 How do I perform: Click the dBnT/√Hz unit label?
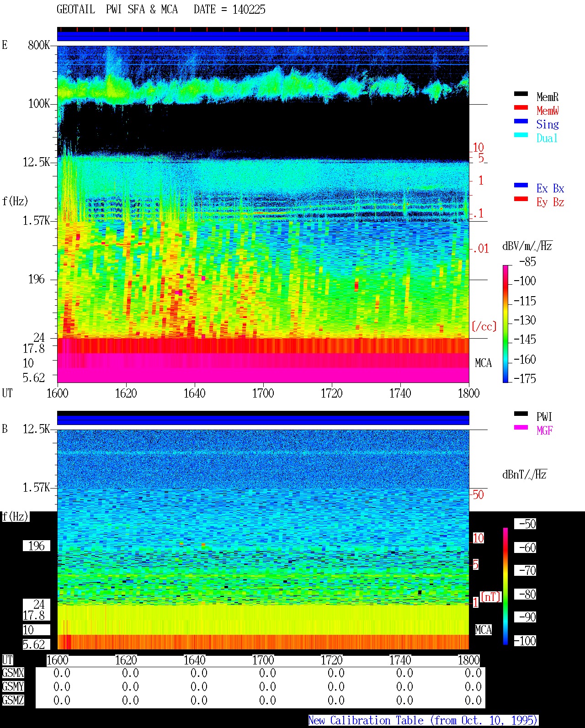(x=525, y=474)
